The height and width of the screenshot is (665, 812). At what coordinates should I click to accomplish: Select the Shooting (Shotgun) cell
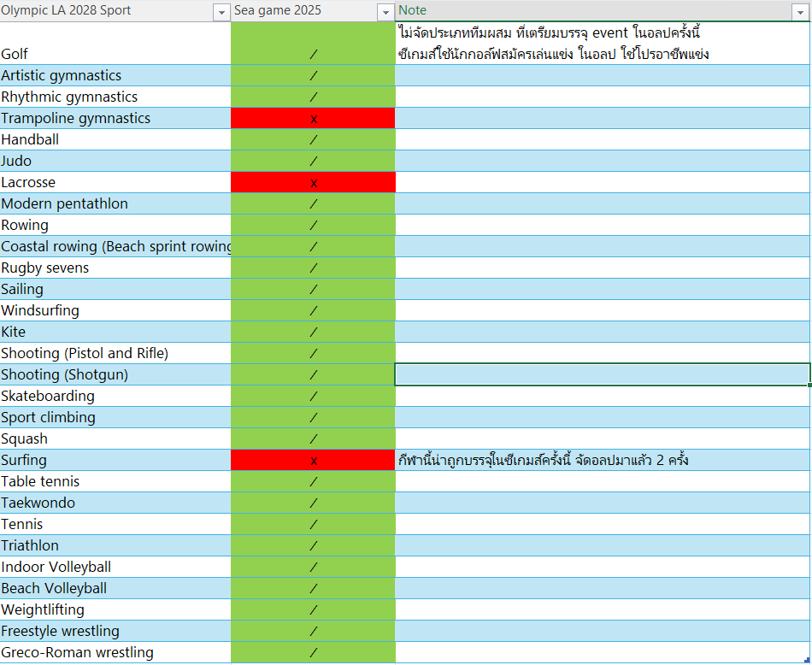115,374
